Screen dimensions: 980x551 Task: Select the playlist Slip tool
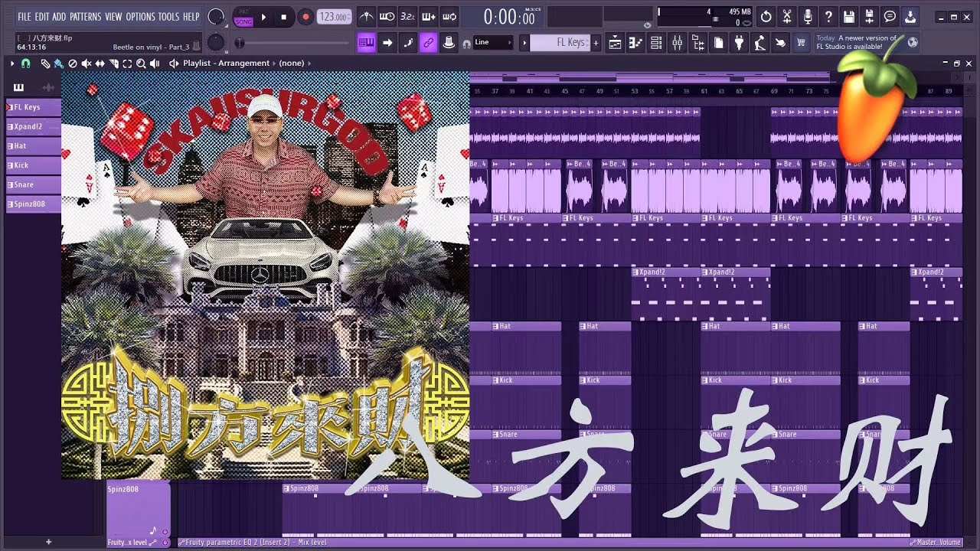coord(100,64)
